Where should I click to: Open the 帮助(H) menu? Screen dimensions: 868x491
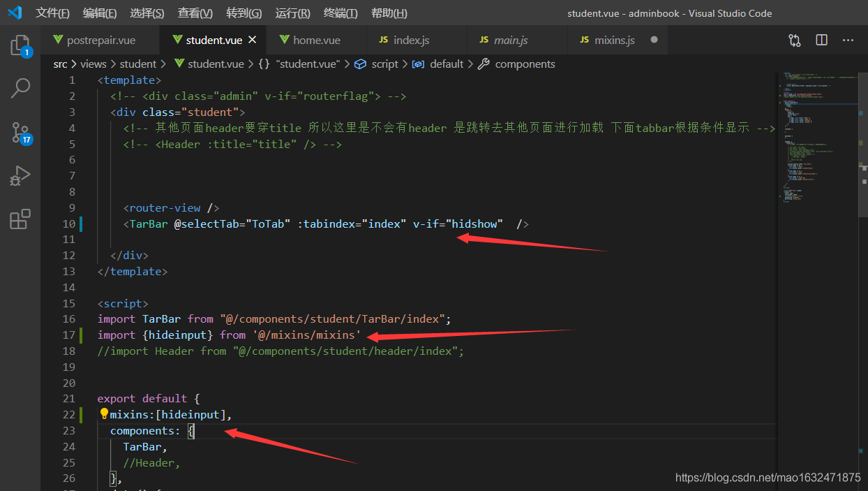[x=389, y=13]
